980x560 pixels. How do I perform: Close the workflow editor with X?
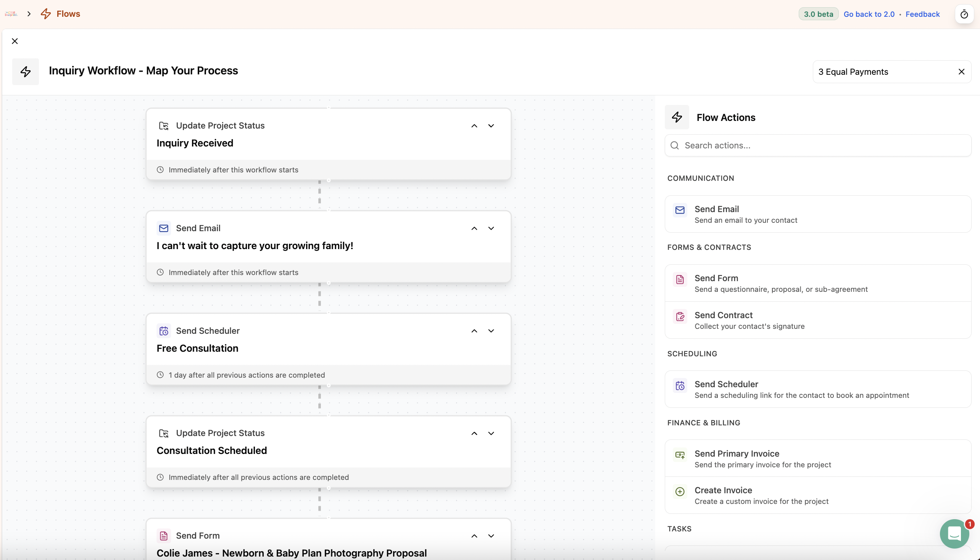(15, 41)
